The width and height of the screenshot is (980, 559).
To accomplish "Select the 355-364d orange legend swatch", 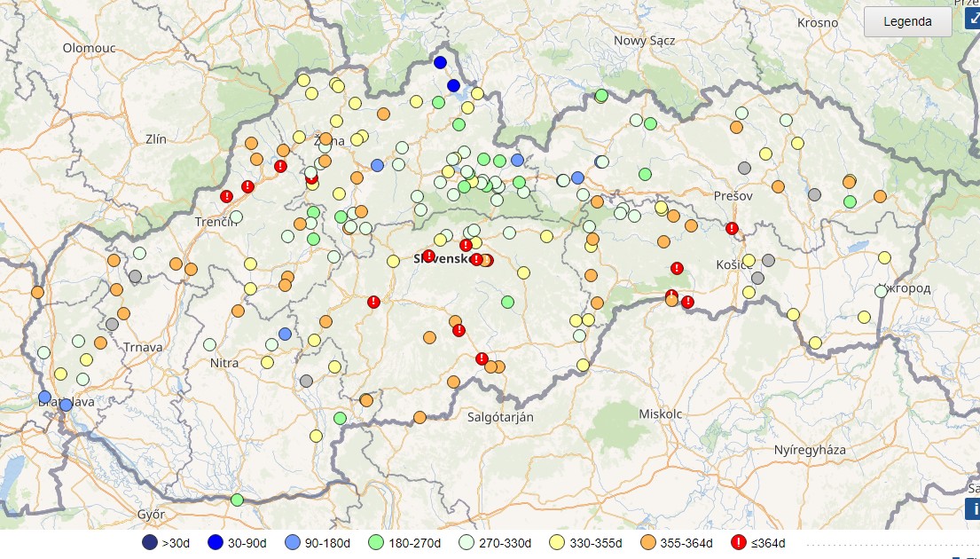I will (651, 542).
